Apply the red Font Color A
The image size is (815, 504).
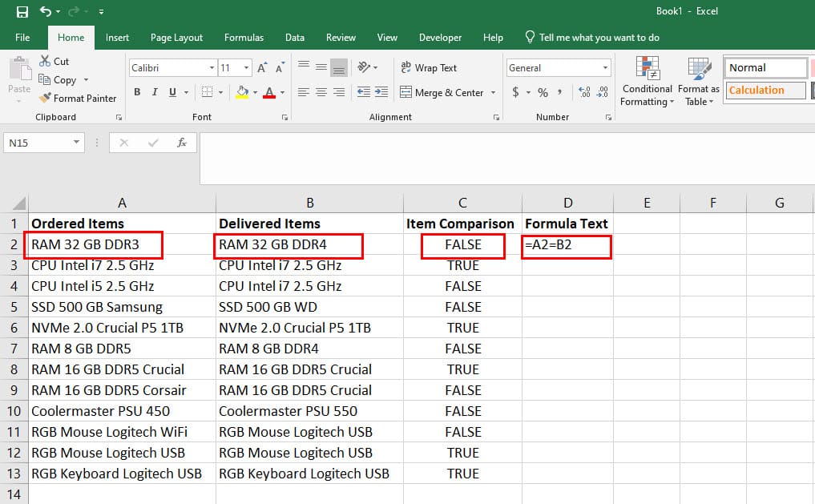269,92
